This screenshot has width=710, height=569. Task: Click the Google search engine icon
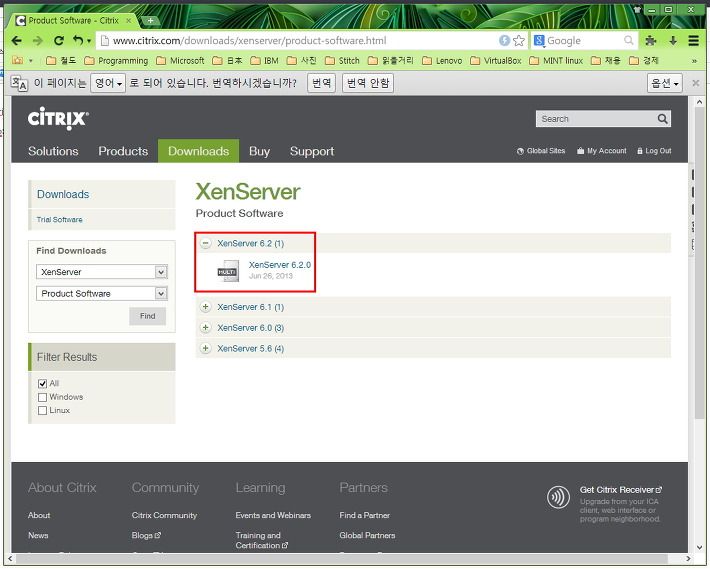(x=539, y=41)
